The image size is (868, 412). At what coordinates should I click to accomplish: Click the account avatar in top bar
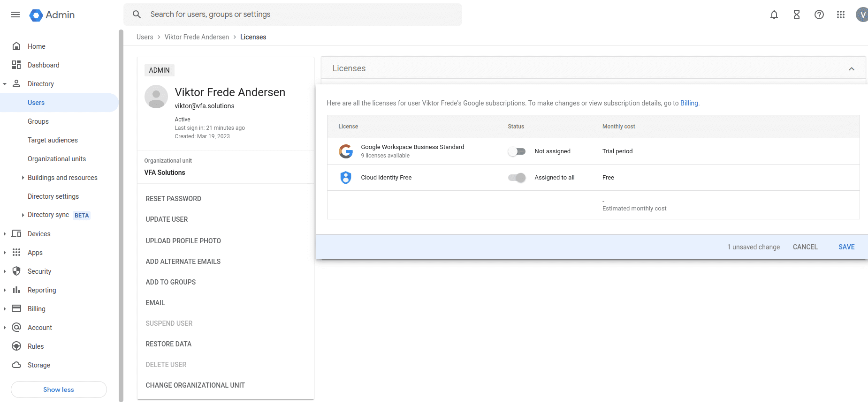tap(861, 15)
